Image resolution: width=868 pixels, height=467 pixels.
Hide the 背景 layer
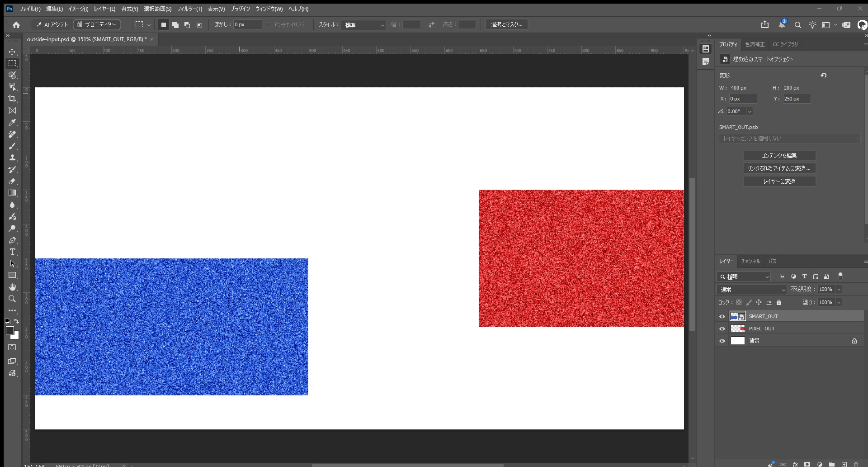tap(722, 341)
